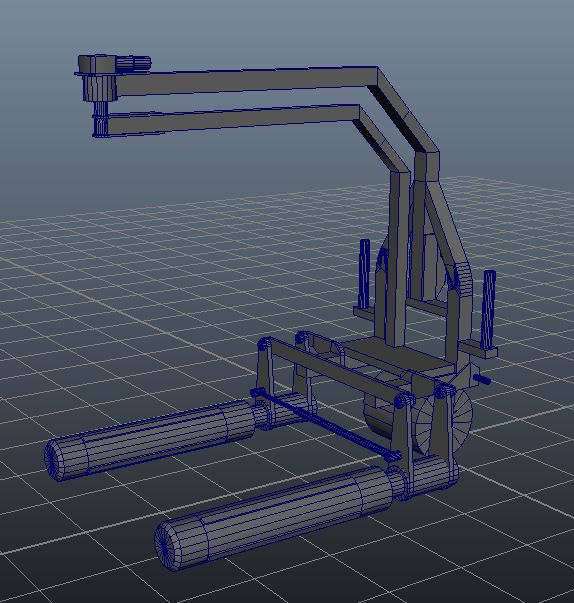Image resolution: width=574 pixels, height=603 pixels.
Task: Pick the thin rod connecting both rollers
Action: click(326, 424)
